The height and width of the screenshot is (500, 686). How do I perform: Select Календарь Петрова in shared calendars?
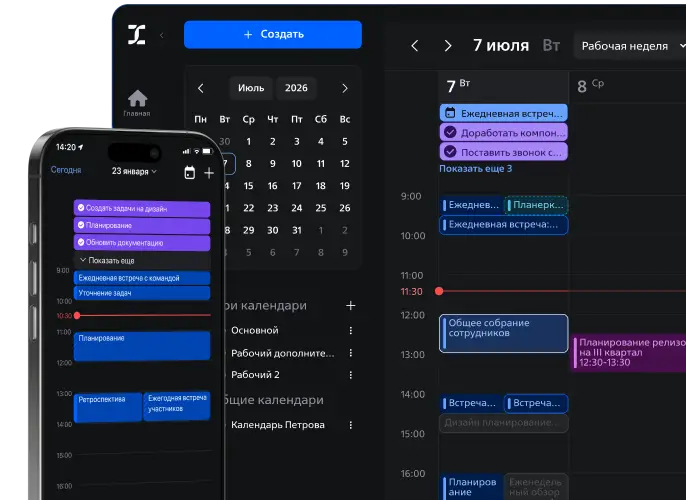(x=278, y=425)
